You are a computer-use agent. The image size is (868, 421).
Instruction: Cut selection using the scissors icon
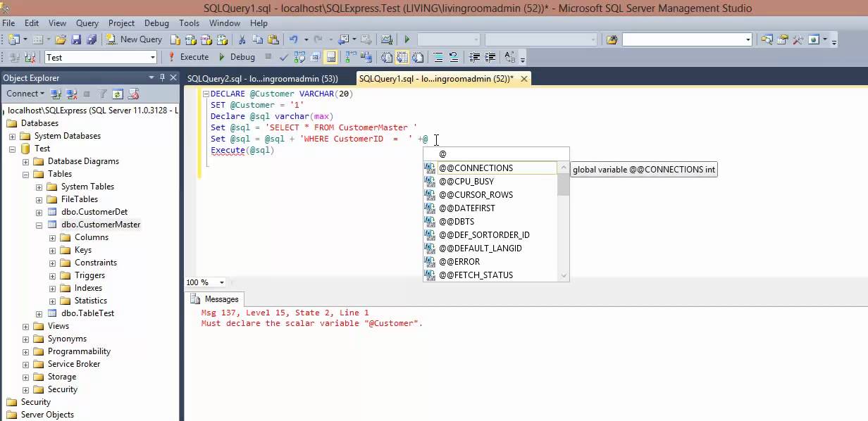coord(242,39)
